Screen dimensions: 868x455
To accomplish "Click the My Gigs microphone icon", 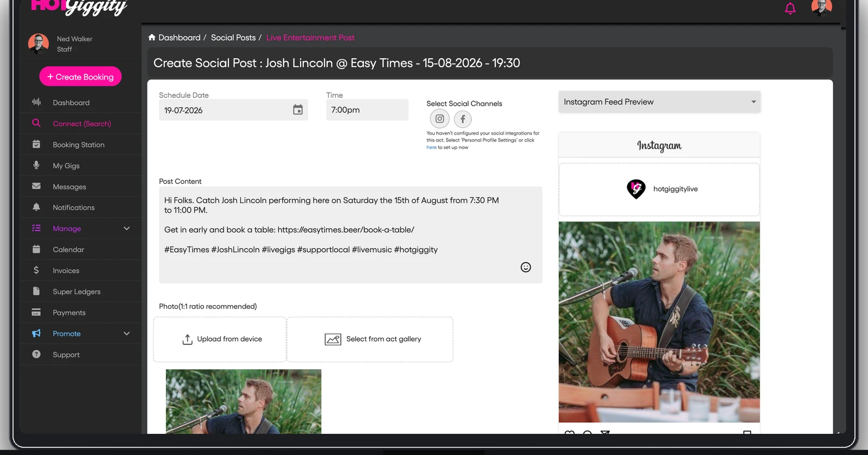I will click(36, 165).
